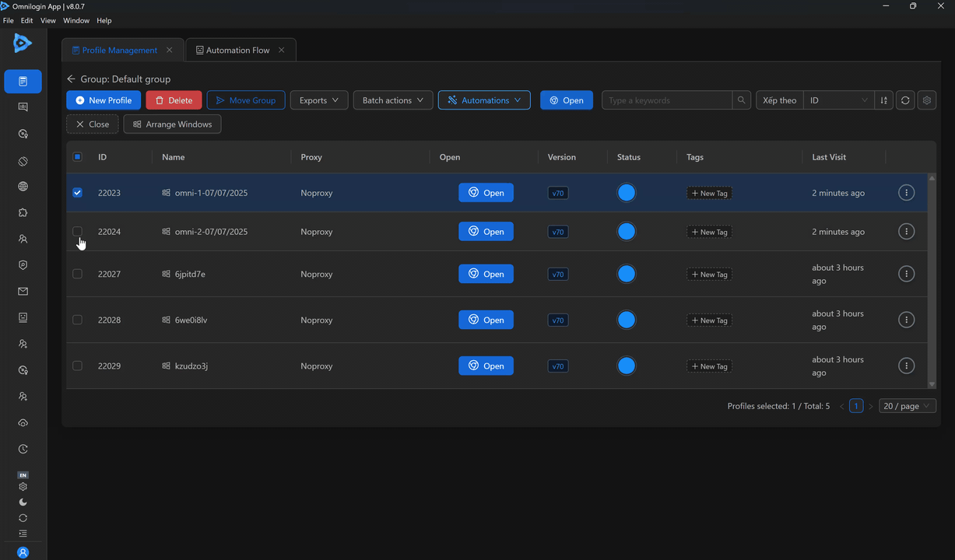
Task: Expand the Automations dropdown
Action: tap(484, 100)
